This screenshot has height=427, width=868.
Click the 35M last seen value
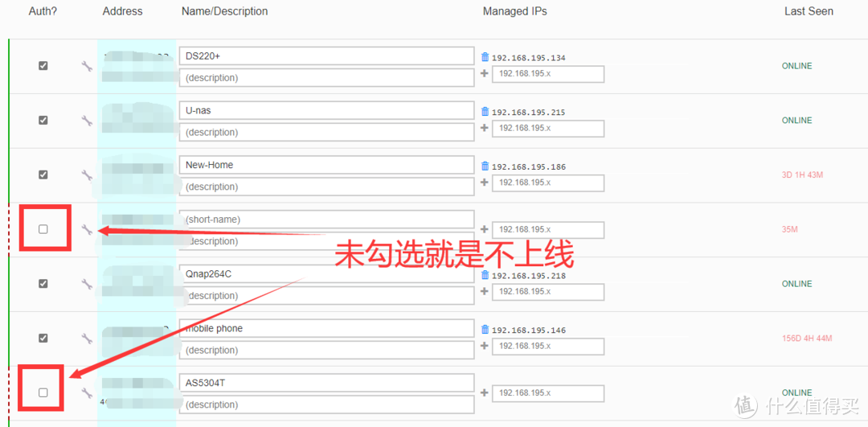[789, 229]
